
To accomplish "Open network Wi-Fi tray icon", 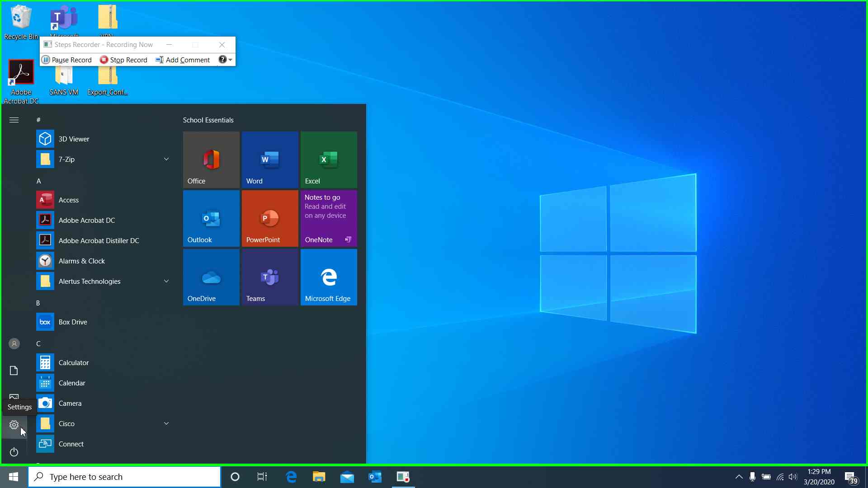I will coord(780,477).
